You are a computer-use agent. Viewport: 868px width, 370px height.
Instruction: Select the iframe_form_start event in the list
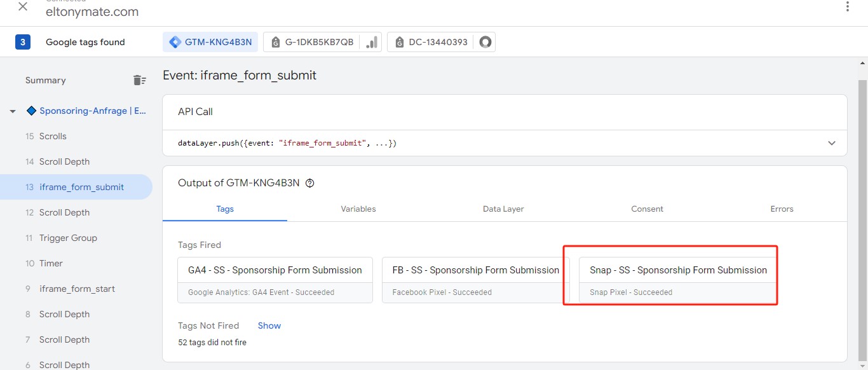pyautogui.click(x=77, y=289)
